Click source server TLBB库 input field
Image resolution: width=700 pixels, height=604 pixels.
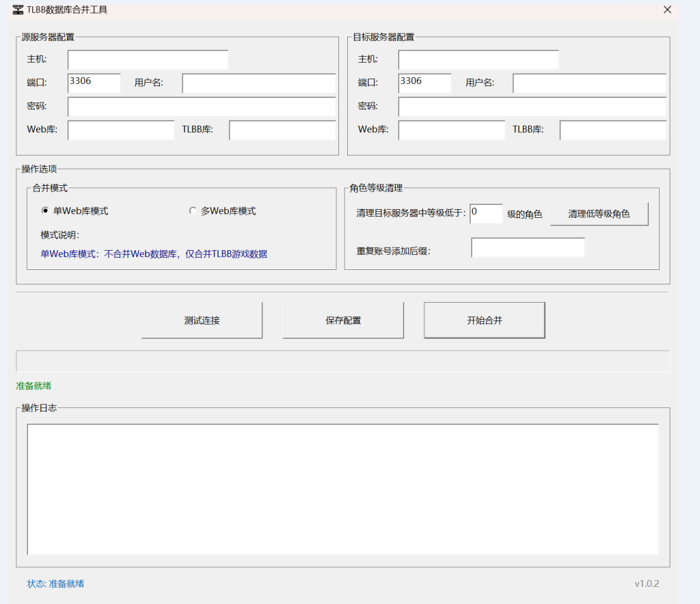coord(282,130)
